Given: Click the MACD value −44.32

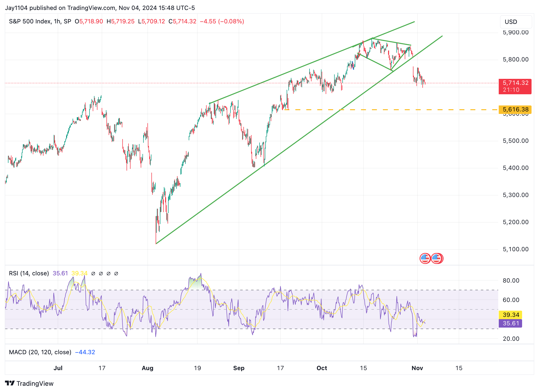Looking at the screenshot, I should tap(85, 352).
